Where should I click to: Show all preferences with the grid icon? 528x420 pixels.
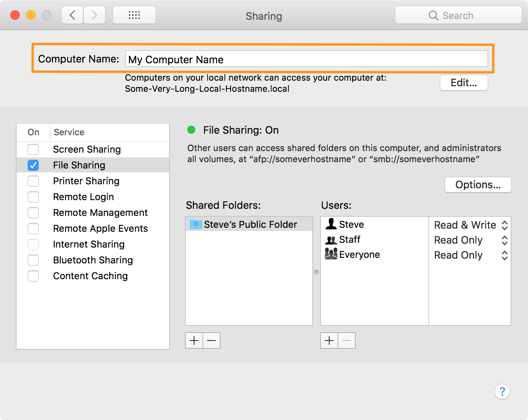134,15
